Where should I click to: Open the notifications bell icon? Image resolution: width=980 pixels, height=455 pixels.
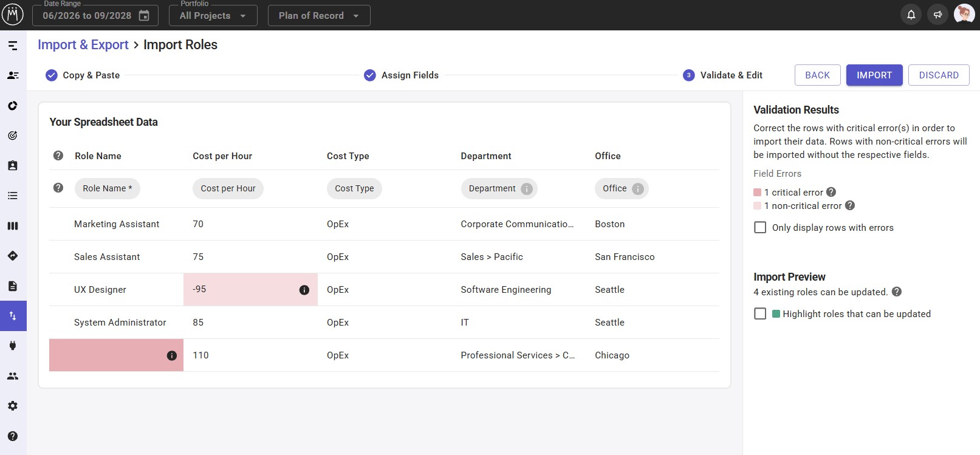[x=911, y=15]
